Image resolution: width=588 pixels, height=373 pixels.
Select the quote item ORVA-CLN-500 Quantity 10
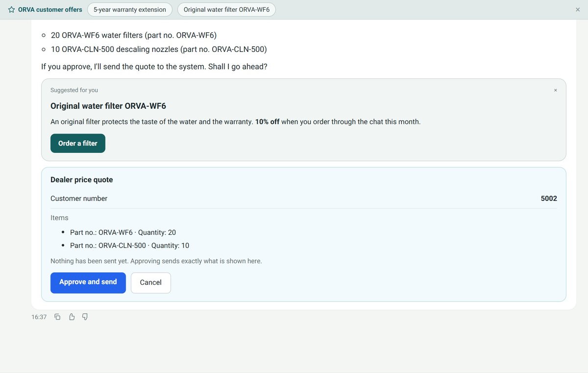coord(129,246)
